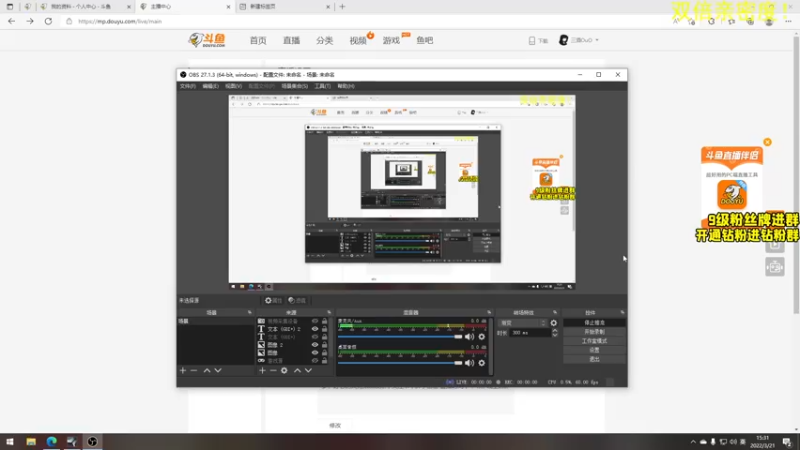Screen dimensions: 800x450
Task: Open the OBS Scene Collection menu
Action: coord(294,86)
